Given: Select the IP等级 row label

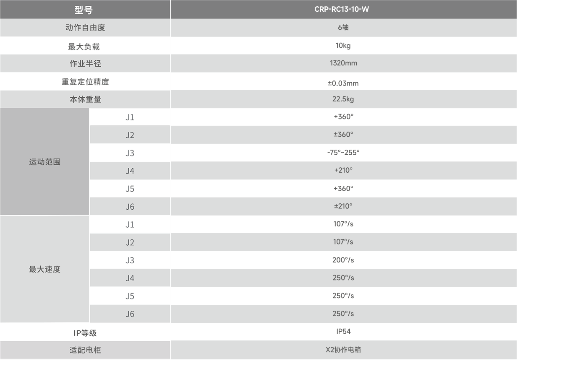Looking at the screenshot, I should (85, 333).
